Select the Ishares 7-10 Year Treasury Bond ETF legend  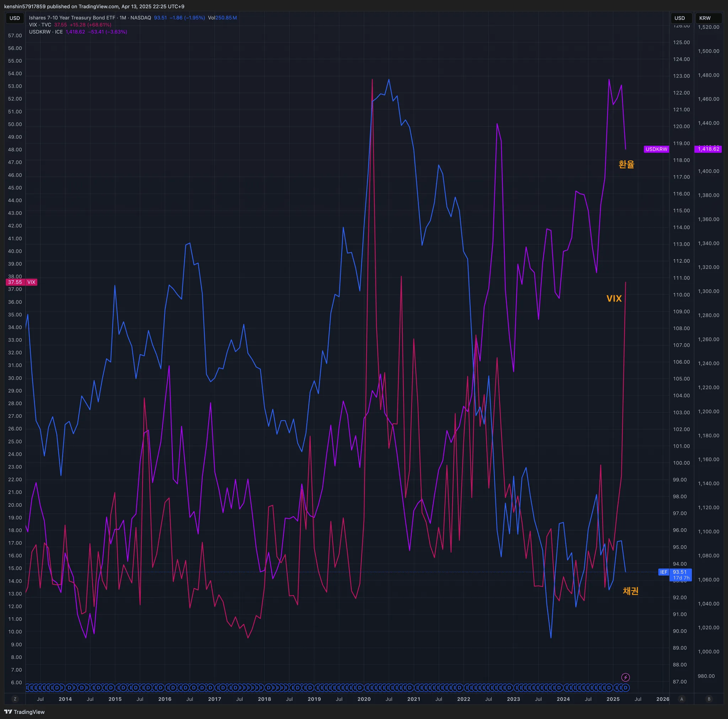coord(90,18)
